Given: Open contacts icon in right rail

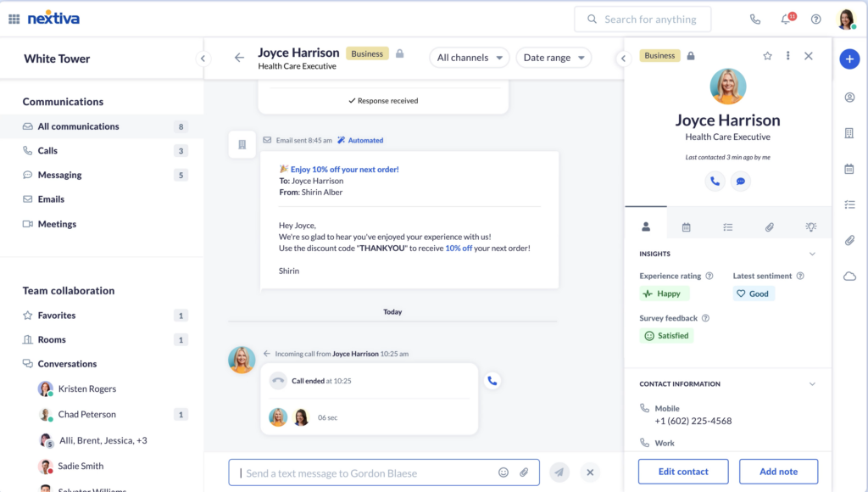Looking at the screenshot, I should [849, 98].
